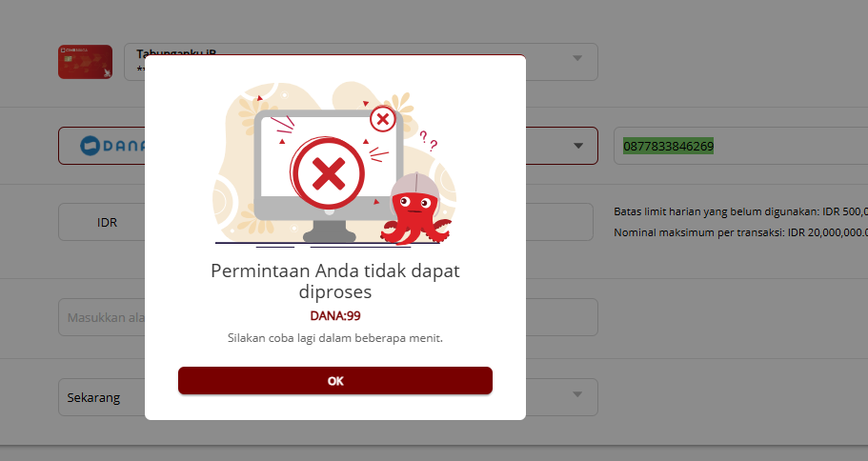Screen dimensions: 868x461
Task: Click the Batas limit harian text
Action: click(x=740, y=211)
